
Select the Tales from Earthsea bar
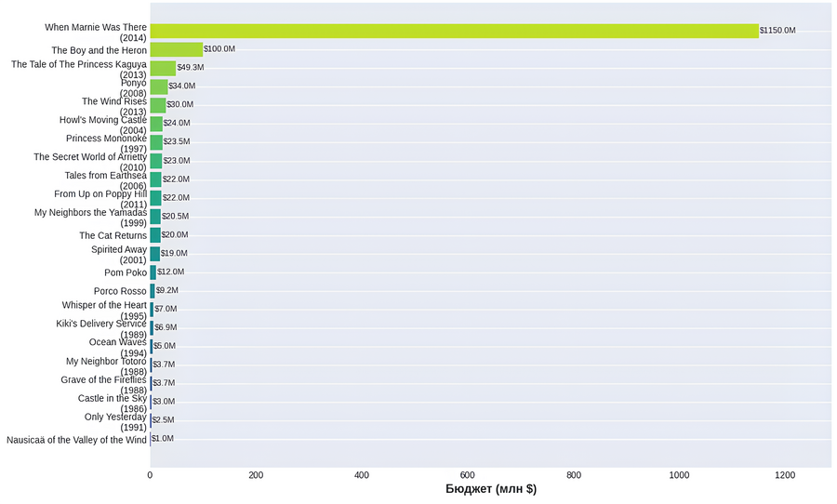(156, 179)
